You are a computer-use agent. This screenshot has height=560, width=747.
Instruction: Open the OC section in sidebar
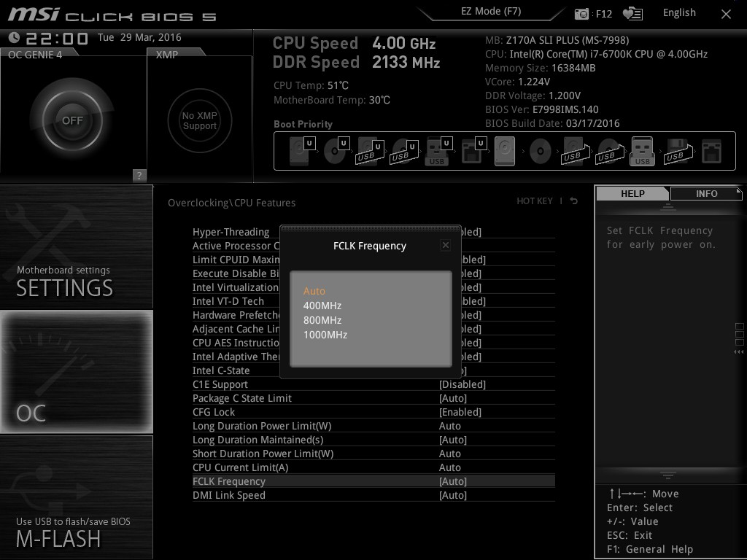point(76,372)
